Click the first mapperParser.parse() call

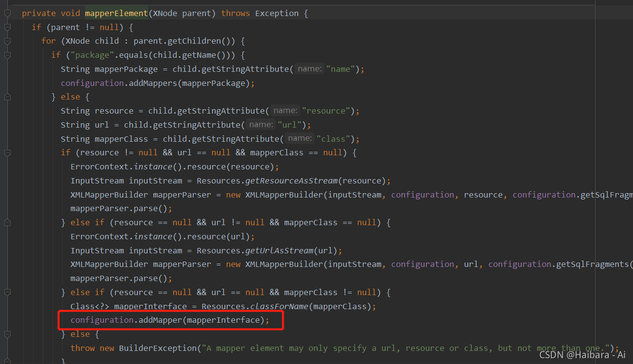(x=121, y=208)
